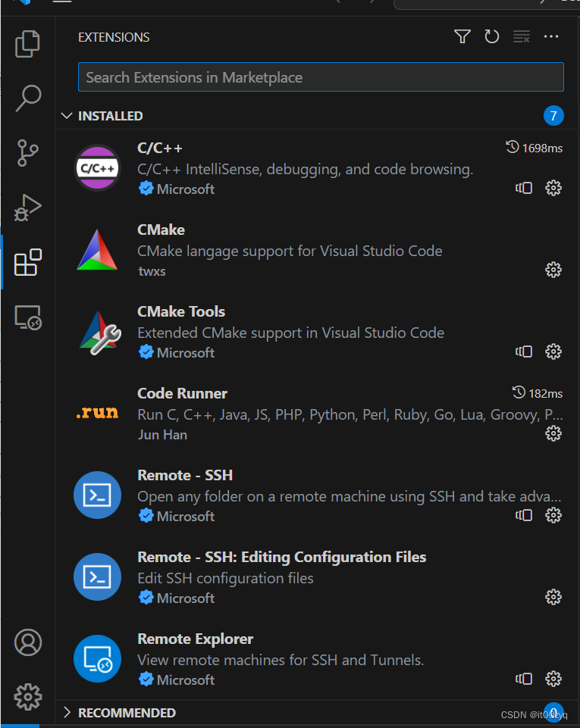Click 'C/C++ IntelliSense, debugging, and code browsing.'
This screenshot has width=580, height=728.
tap(306, 170)
